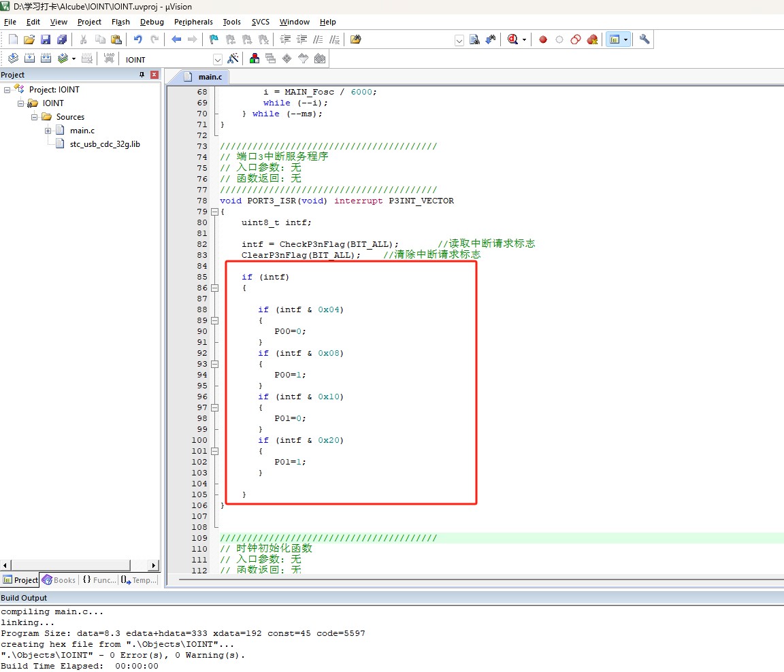Open the Peripherals menu
The image size is (784, 672).
[193, 22]
